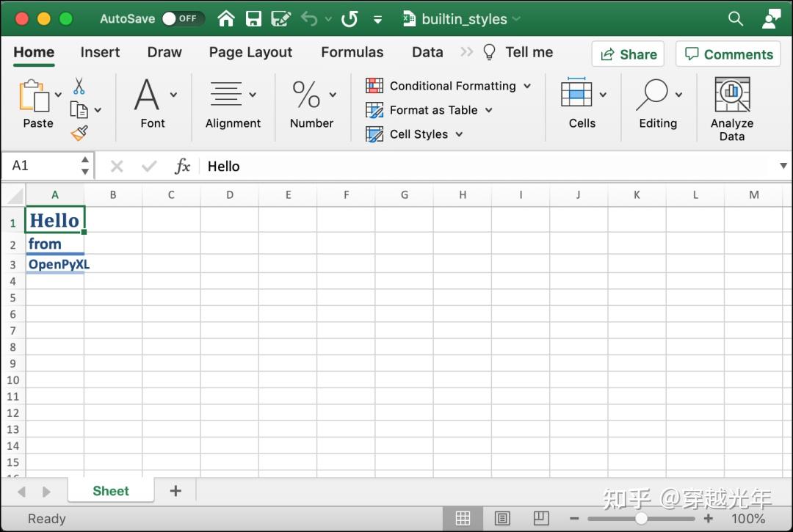The width and height of the screenshot is (793, 532).
Task: Click the Format as Table icon
Action: tap(374, 110)
